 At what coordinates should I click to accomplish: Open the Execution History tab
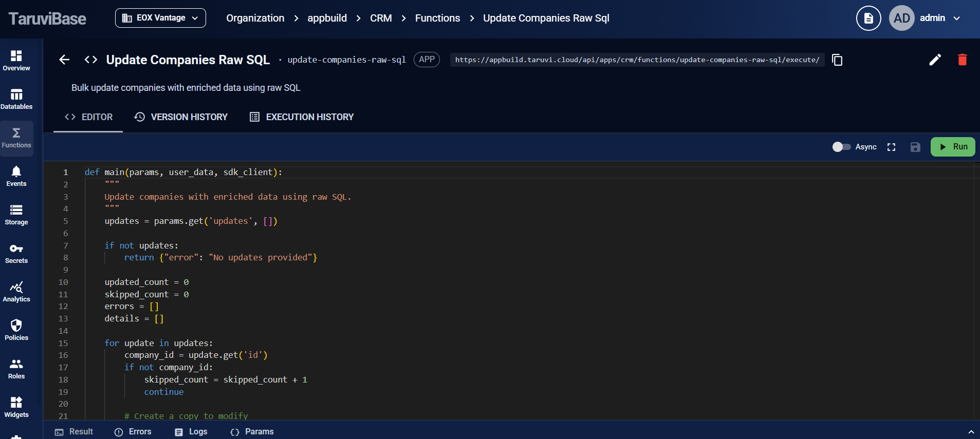(x=302, y=117)
